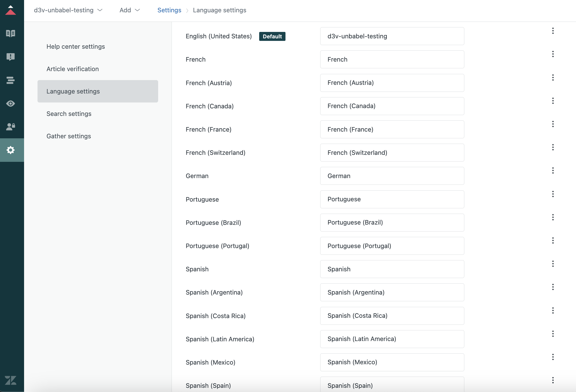Open options menu for French (Canada)
The image size is (576, 392).
(x=553, y=101)
